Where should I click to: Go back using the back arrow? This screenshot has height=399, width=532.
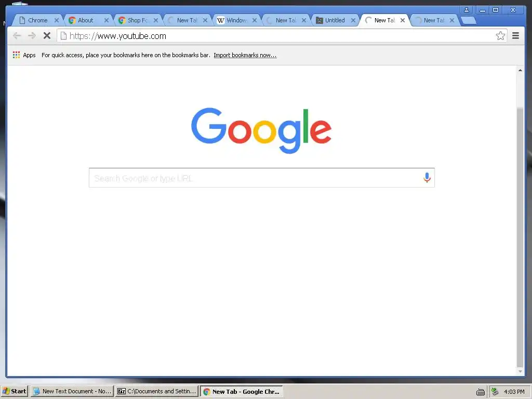pos(17,36)
